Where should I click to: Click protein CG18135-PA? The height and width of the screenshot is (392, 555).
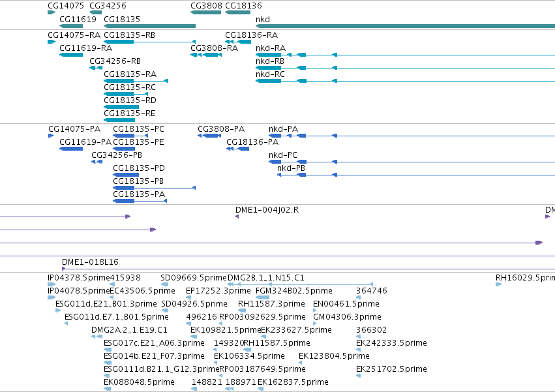139,195
